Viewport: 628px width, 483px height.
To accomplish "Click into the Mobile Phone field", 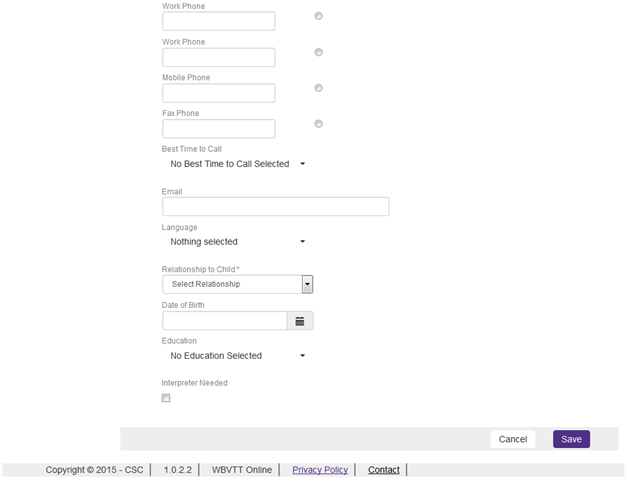I will (219, 93).
